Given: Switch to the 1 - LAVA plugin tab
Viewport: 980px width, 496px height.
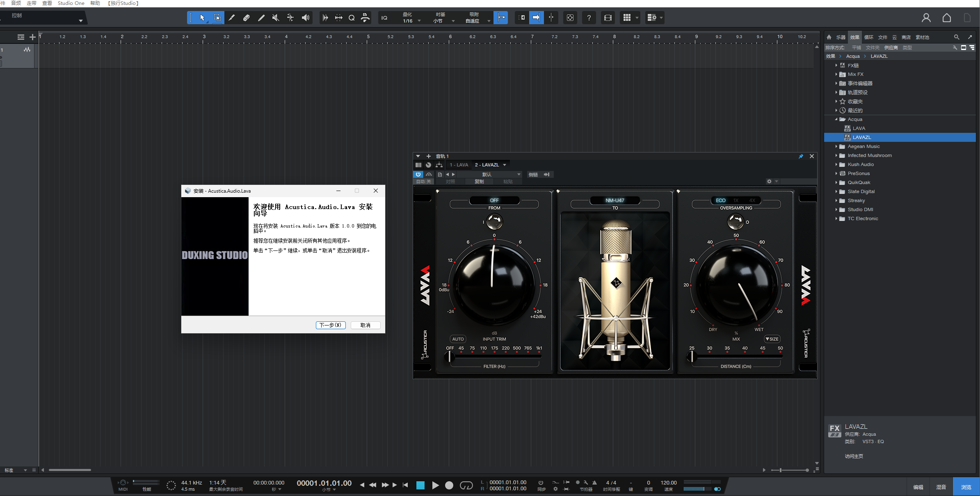Looking at the screenshot, I should coord(459,165).
